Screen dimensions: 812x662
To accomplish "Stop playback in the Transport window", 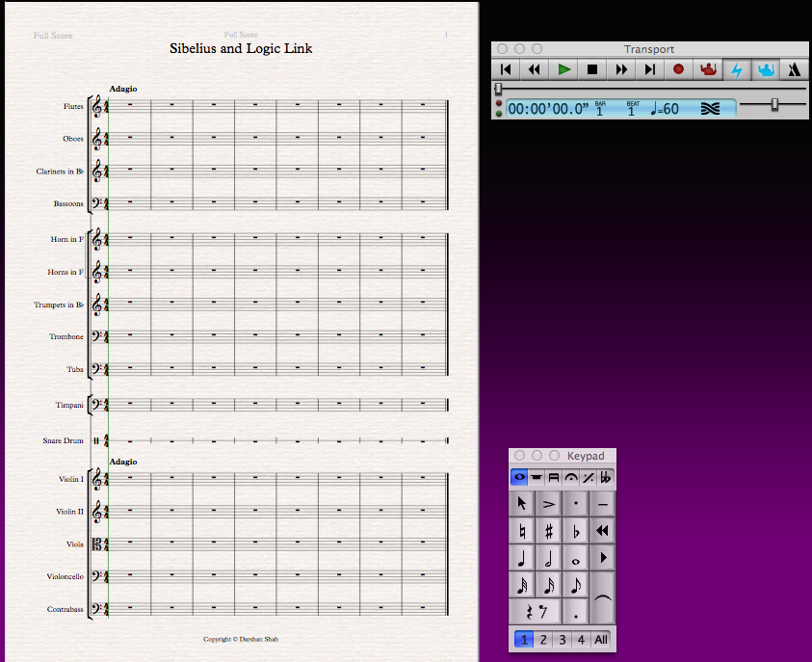I will click(x=592, y=69).
